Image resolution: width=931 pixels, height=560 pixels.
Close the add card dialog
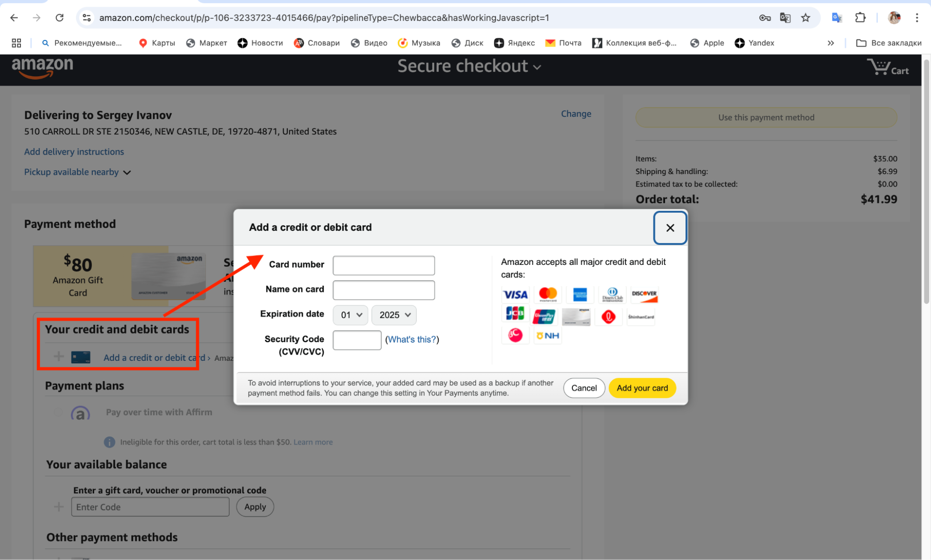tap(670, 228)
